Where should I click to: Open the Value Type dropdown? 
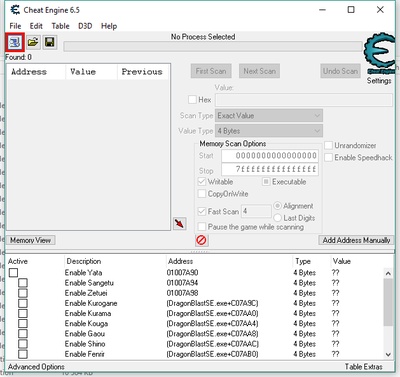[x=269, y=131]
